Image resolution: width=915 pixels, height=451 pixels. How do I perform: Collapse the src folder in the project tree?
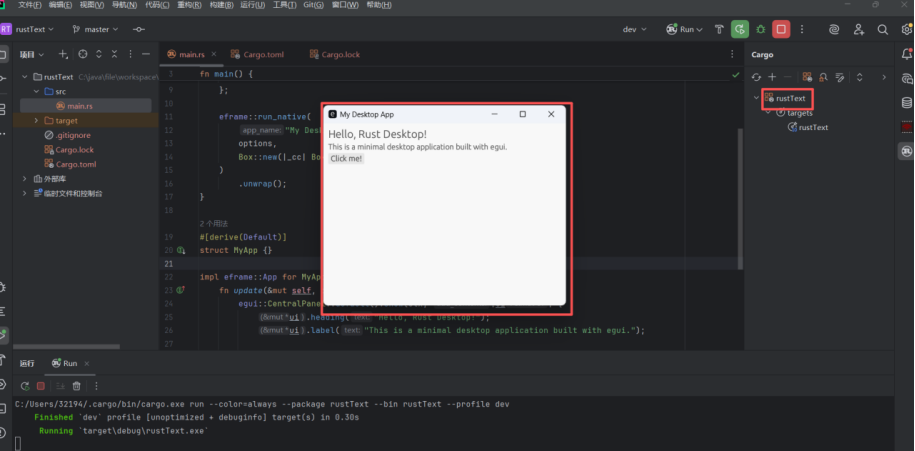click(36, 92)
